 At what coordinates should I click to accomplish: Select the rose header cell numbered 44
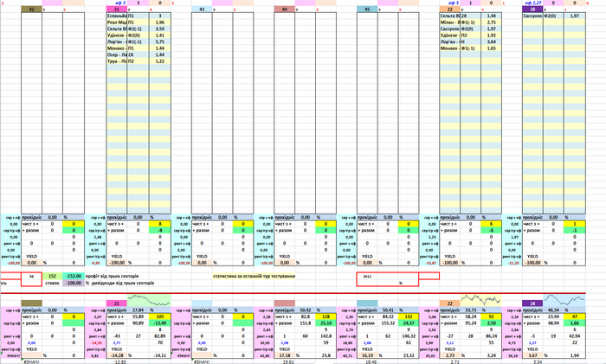[285, 10]
